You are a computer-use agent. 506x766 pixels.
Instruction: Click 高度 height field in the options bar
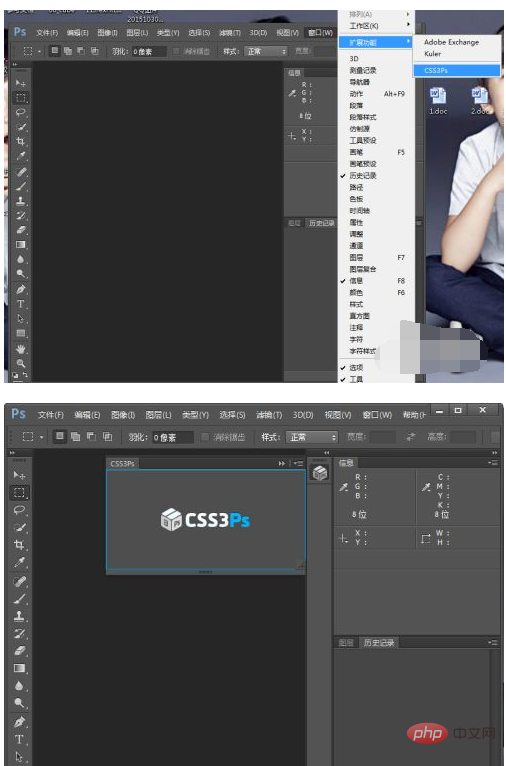click(x=463, y=437)
